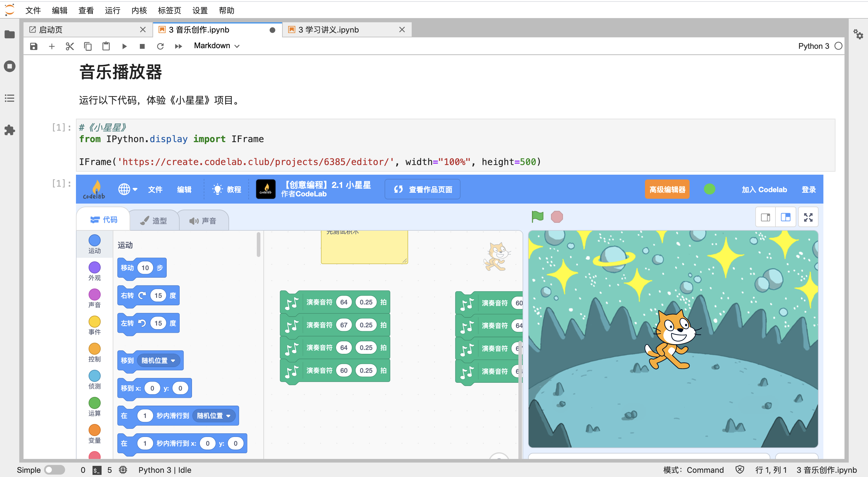Click the 加入 Codelab link
The height and width of the screenshot is (477, 868).
tap(764, 189)
